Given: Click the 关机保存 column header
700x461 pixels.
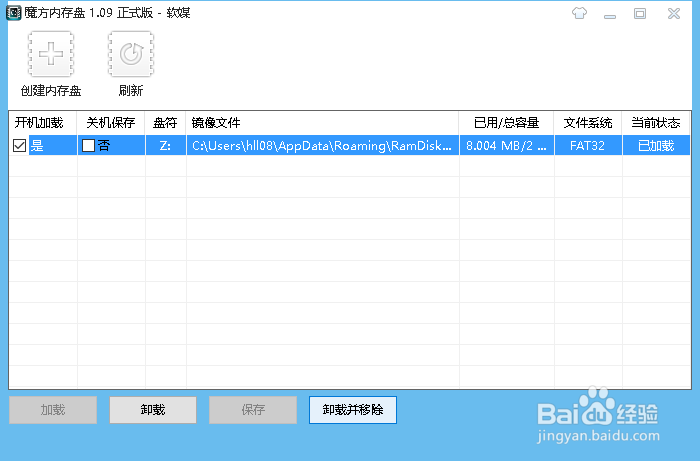Looking at the screenshot, I should 111,123.
